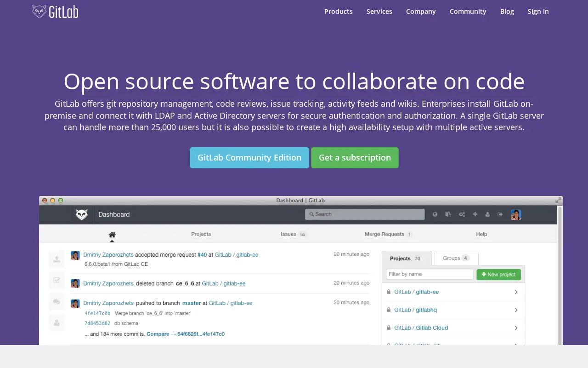Open the Compare 54f6825f...4fe147c0 link
588x368 pixels.
point(186,334)
